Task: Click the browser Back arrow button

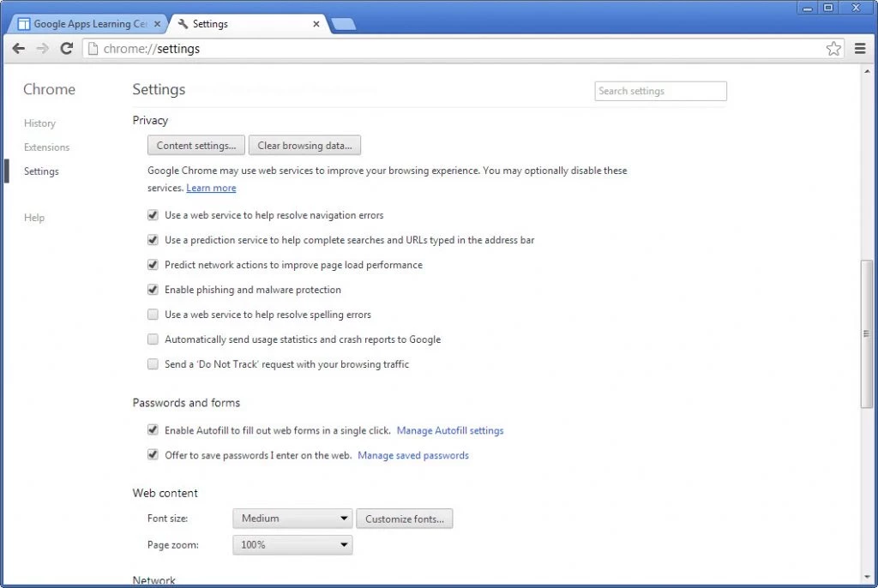Action: pos(19,49)
